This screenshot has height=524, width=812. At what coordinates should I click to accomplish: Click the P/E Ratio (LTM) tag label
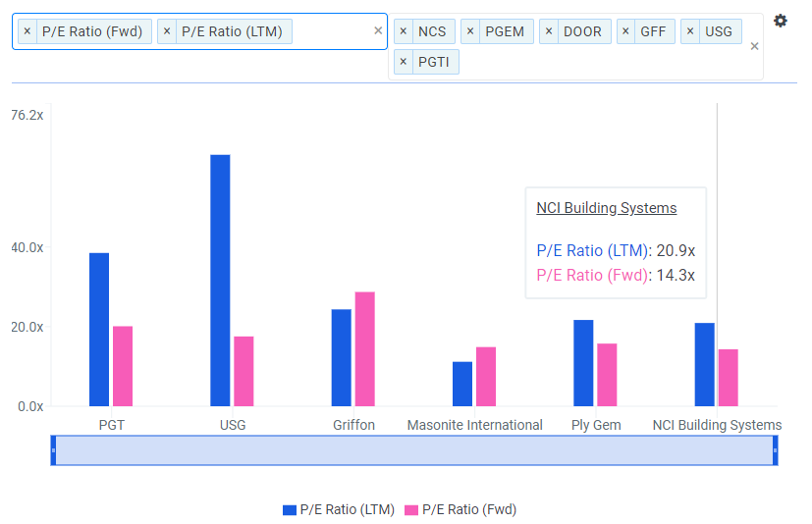(232, 31)
